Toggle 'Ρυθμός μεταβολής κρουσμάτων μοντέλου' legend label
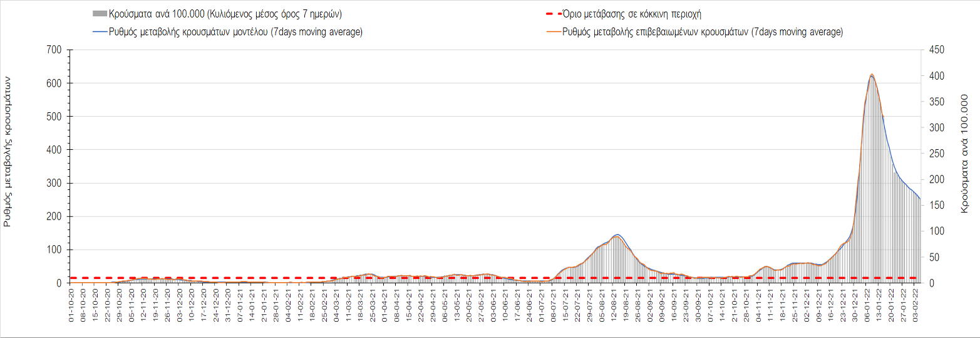Viewport: 980px width, 338px height. pos(236,32)
